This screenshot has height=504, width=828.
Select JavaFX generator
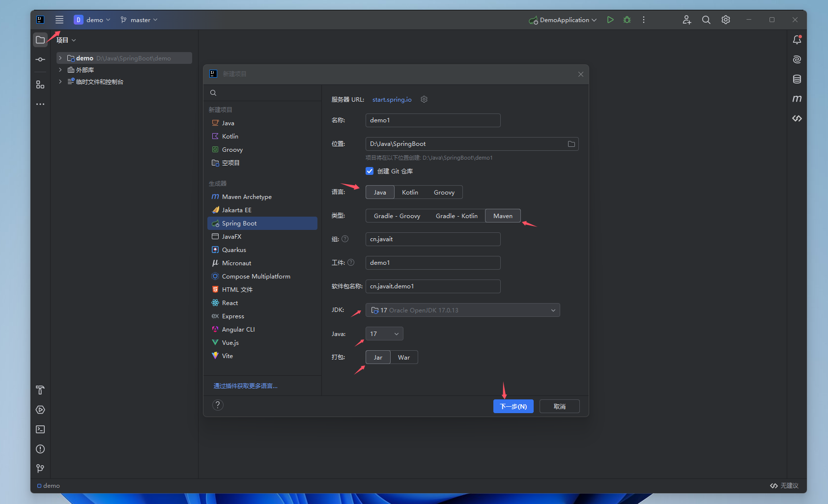(262, 236)
